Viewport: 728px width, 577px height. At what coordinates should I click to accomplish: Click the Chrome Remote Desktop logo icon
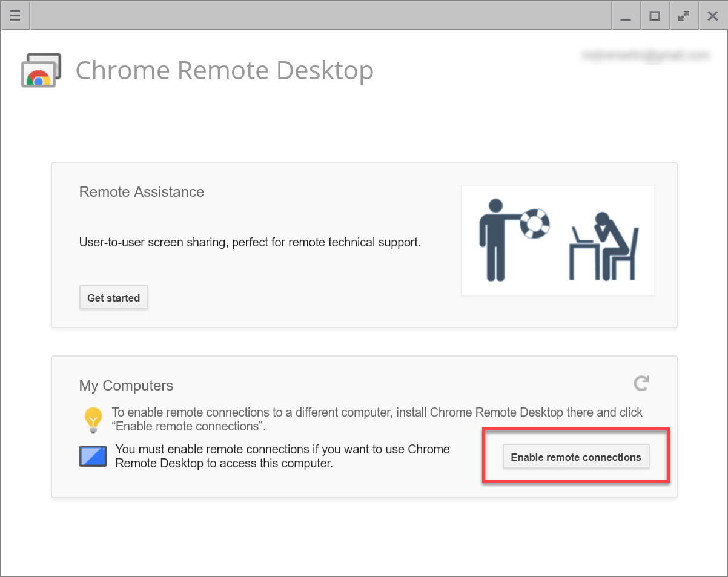coord(41,70)
